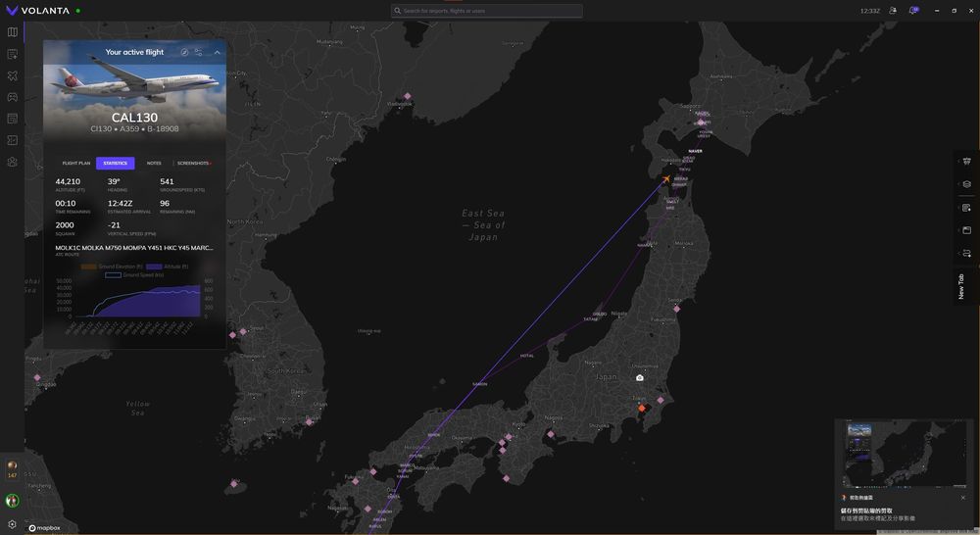
Task: Click the search airports, flights or users field
Action: 487,11
